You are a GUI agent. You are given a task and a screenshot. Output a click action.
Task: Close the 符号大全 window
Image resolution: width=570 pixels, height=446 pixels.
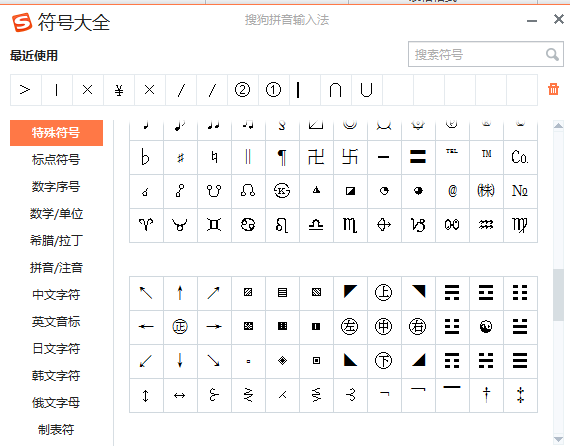(x=559, y=19)
